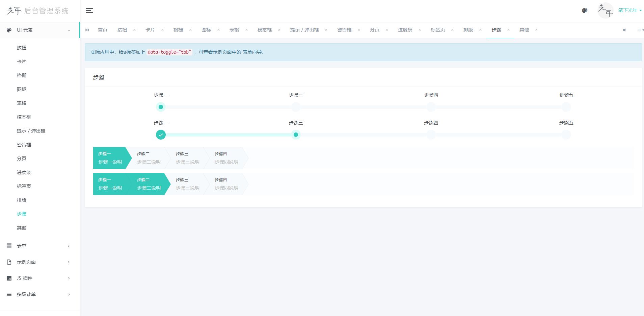Switch to the 标签页 tab
The width and height of the screenshot is (644, 316).
(438, 30)
